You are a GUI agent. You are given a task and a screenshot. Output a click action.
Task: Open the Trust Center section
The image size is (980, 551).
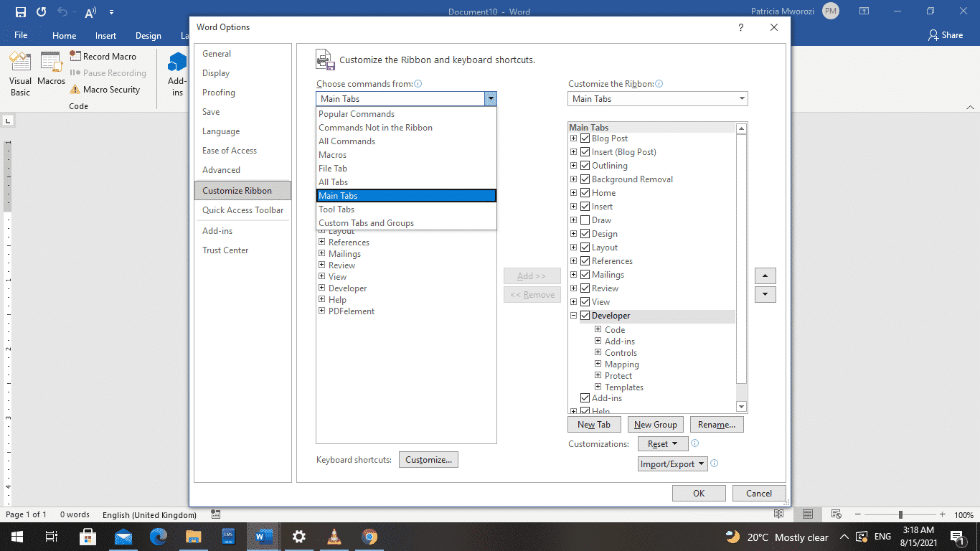[x=224, y=250]
